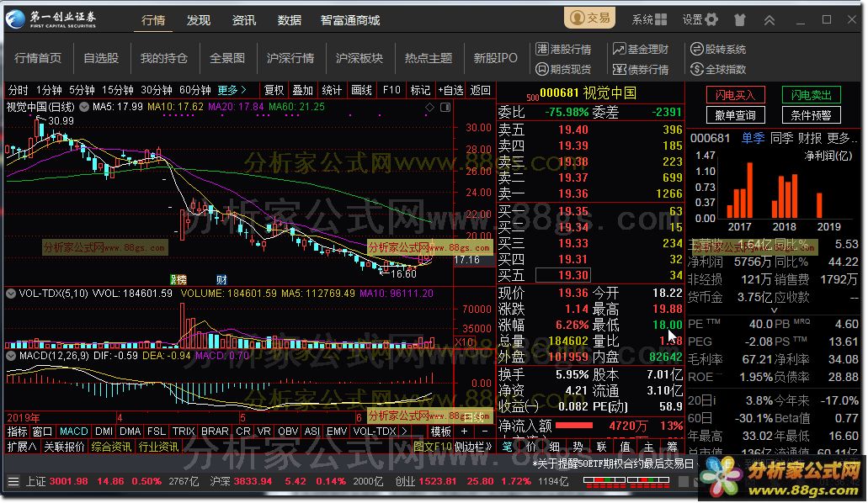Collapse toolbar with double up-chevron icon
Viewport: 868px width, 503px height.
[769, 20]
